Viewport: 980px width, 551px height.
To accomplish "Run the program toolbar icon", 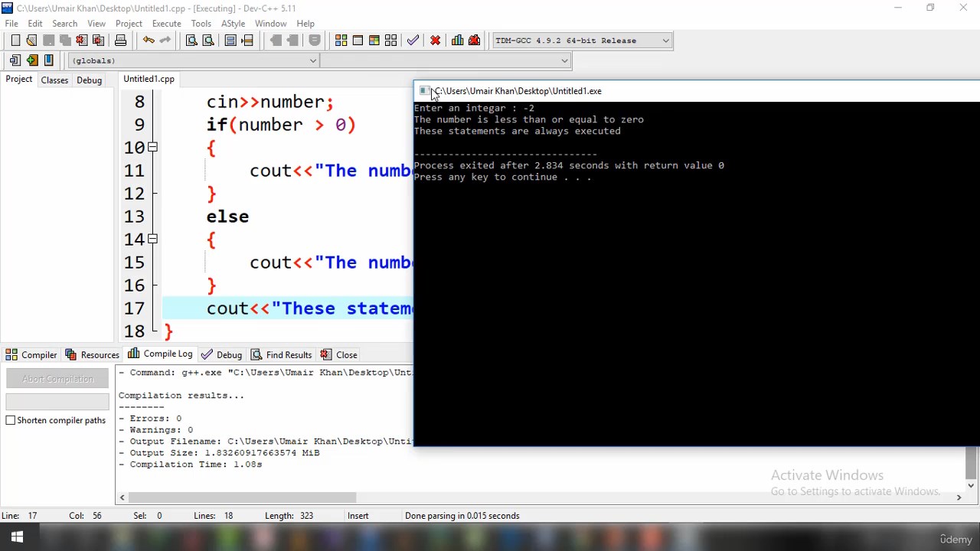I will pyautogui.click(x=358, y=41).
